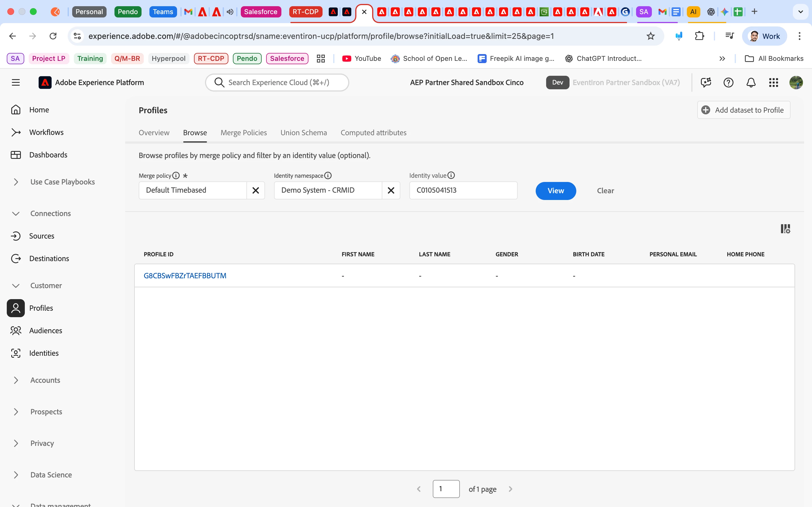
Task: Click the table column settings icon
Action: pos(785,229)
